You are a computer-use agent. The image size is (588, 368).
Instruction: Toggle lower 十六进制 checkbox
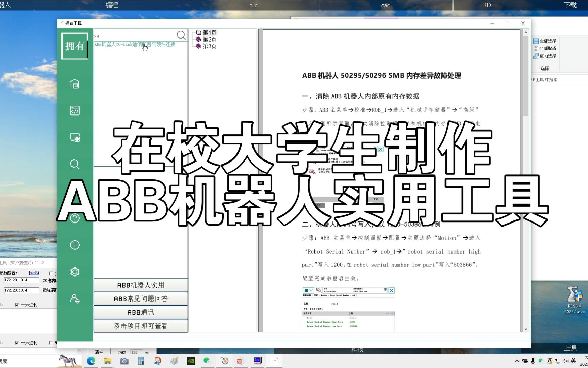tap(17, 343)
